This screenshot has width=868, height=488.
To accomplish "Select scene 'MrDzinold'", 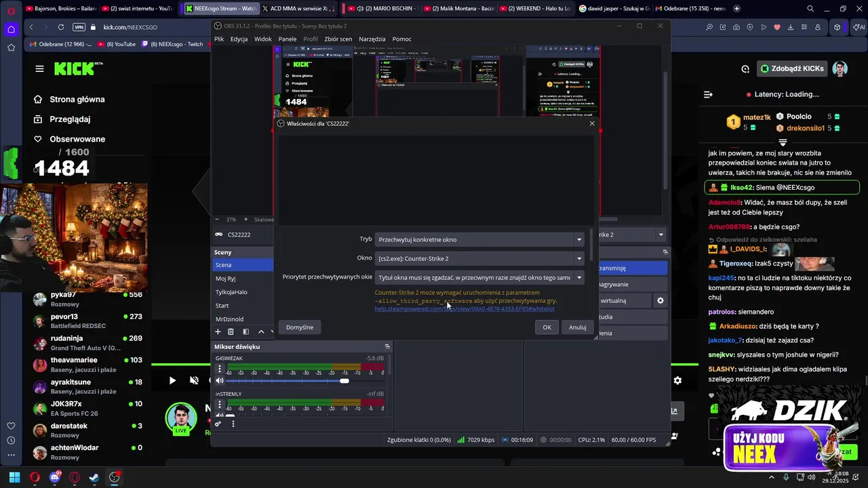I will pos(242,319).
